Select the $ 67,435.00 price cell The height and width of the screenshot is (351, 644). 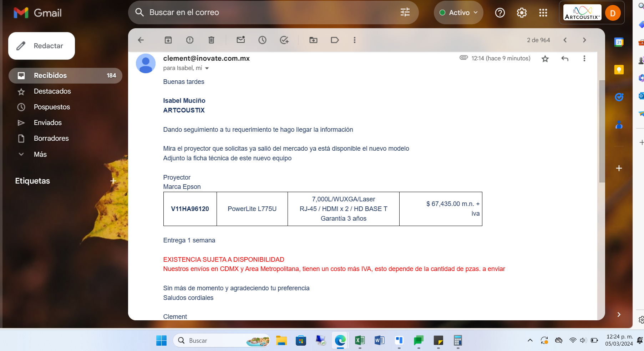click(x=441, y=209)
